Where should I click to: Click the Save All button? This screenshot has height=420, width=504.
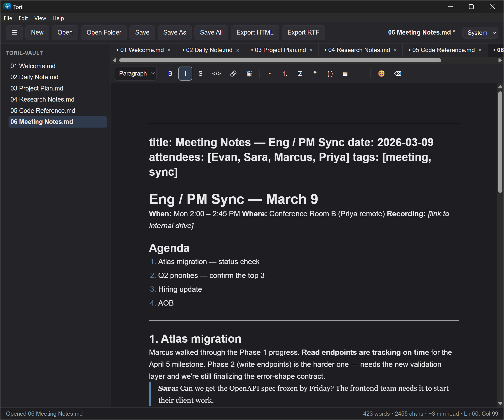[x=211, y=32]
